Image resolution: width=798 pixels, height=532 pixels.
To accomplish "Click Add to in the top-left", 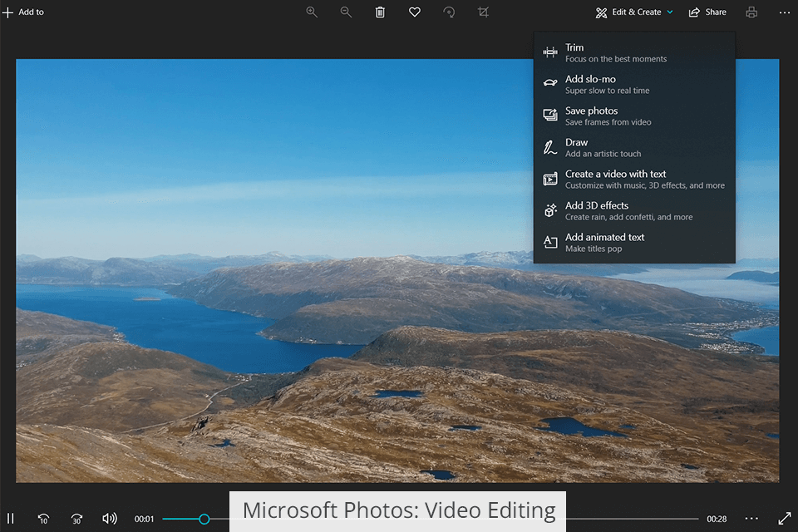I will [23, 12].
